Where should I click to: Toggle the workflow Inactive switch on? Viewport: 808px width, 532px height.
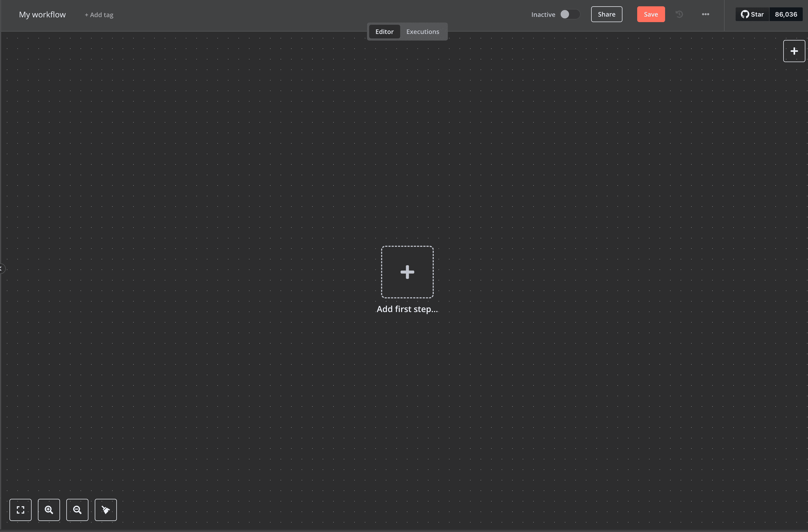click(570, 14)
